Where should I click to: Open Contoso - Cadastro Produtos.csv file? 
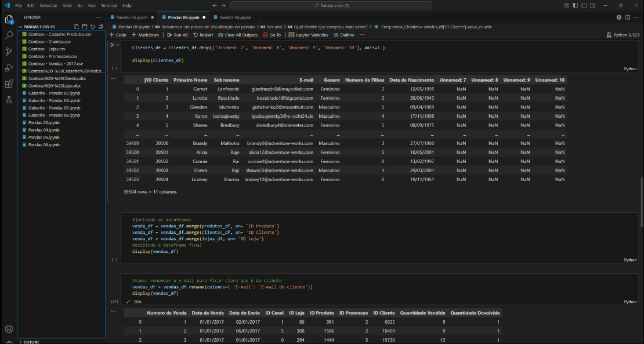click(x=60, y=34)
